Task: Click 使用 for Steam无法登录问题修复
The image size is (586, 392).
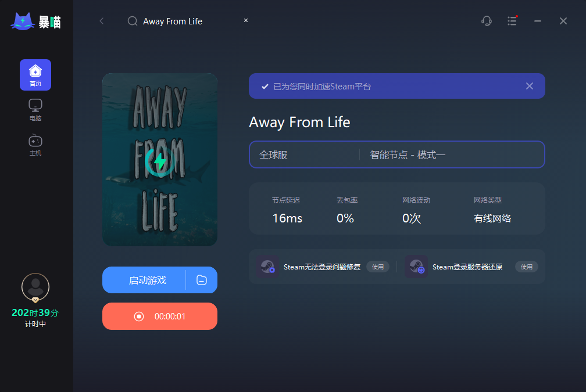Action: pyautogui.click(x=378, y=267)
